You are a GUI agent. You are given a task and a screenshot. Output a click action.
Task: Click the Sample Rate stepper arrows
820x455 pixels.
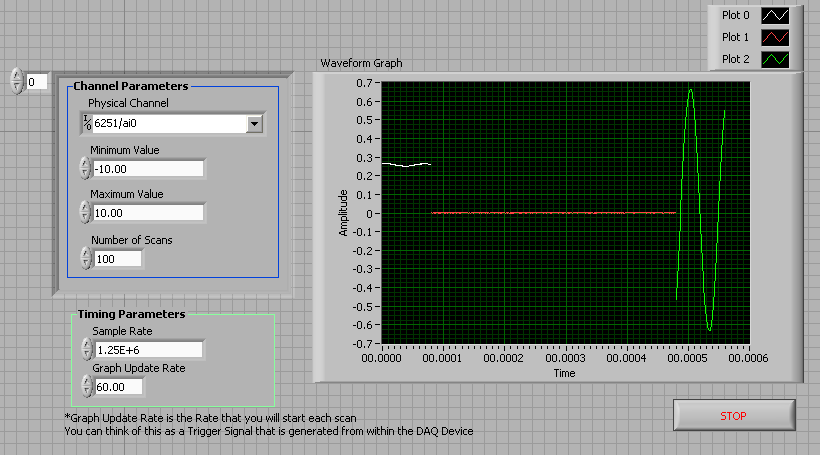pos(85,349)
